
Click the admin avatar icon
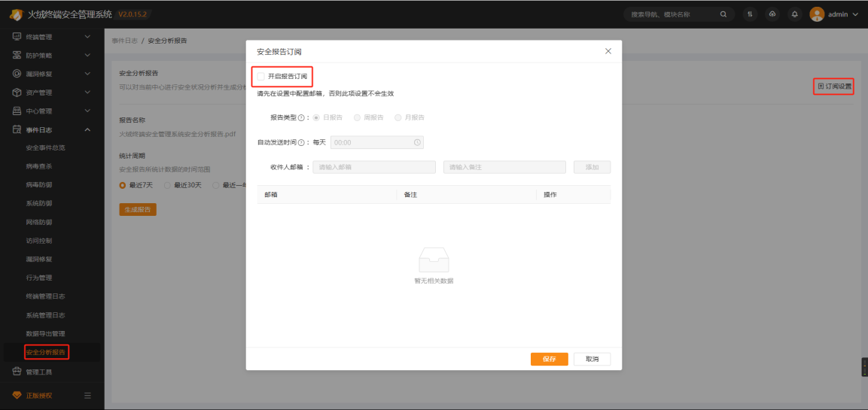817,14
